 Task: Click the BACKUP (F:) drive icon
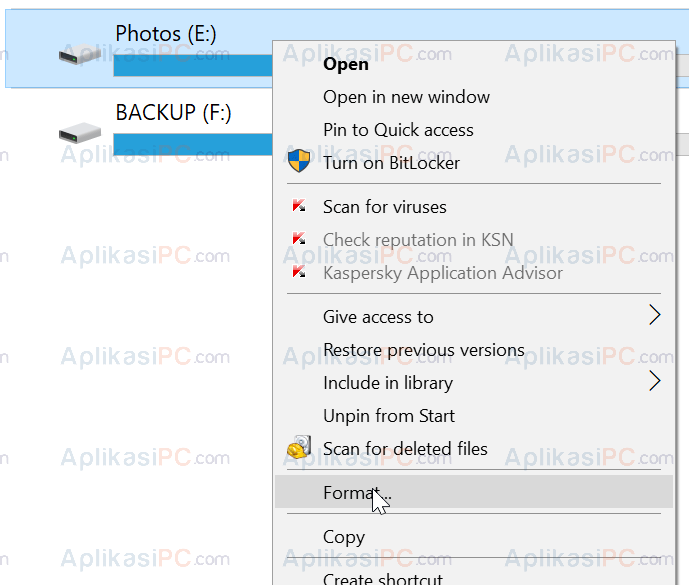[x=80, y=133]
